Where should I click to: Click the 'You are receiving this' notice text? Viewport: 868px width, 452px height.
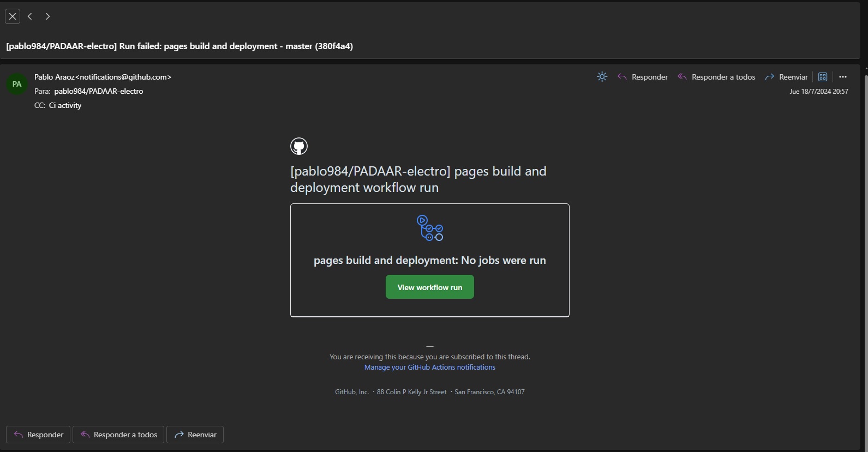pyautogui.click(x=430, y=357)
